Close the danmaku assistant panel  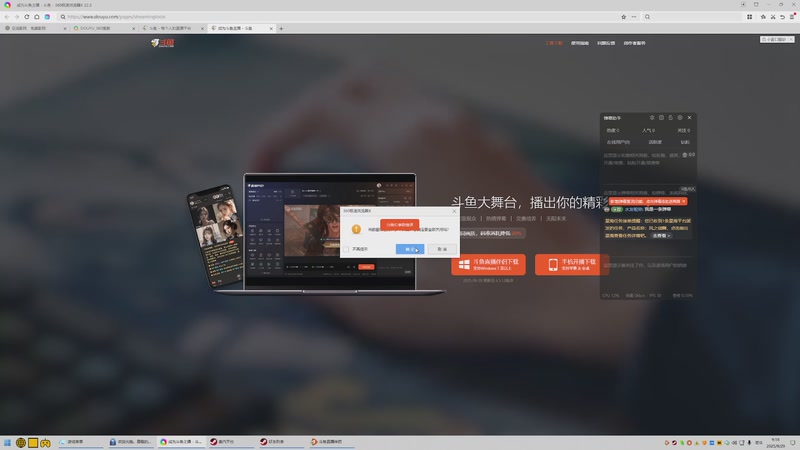[689, 118]
